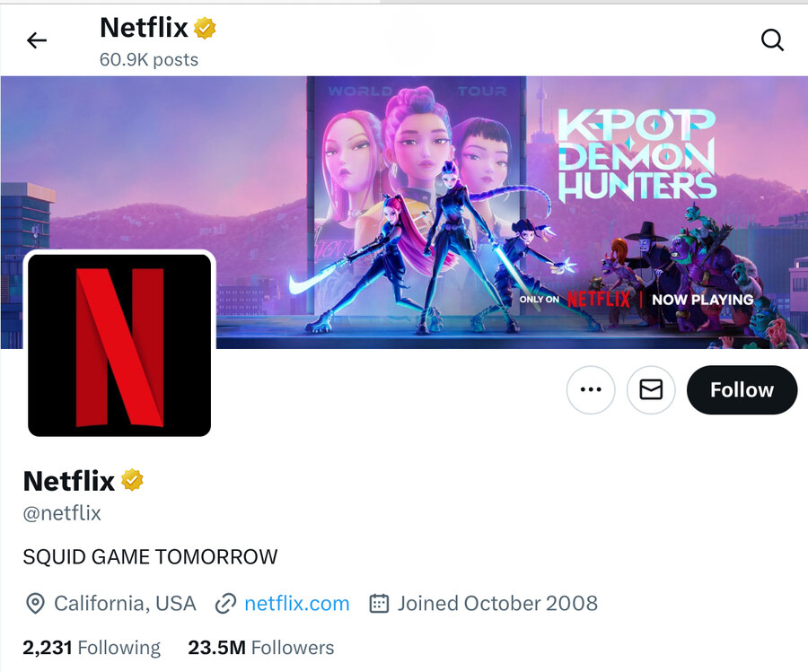Open the three-dots more options button

[591, 389]
